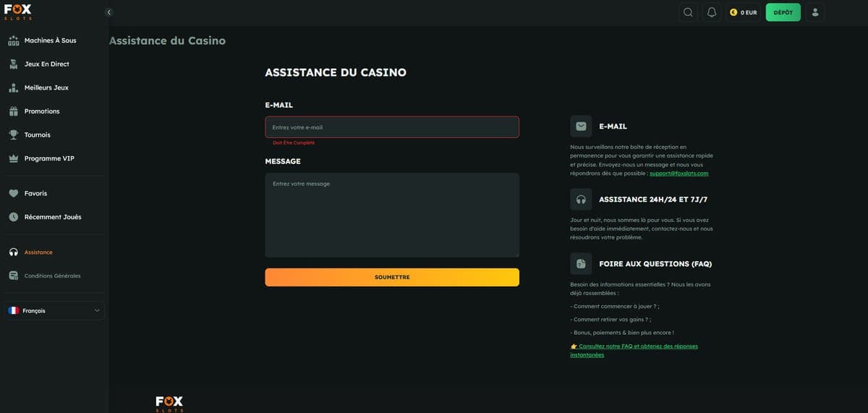Viewport: 868px width, 413px height.
Task: Click the Assistance du Casino breadcrumb title
Action: (167, 41)
